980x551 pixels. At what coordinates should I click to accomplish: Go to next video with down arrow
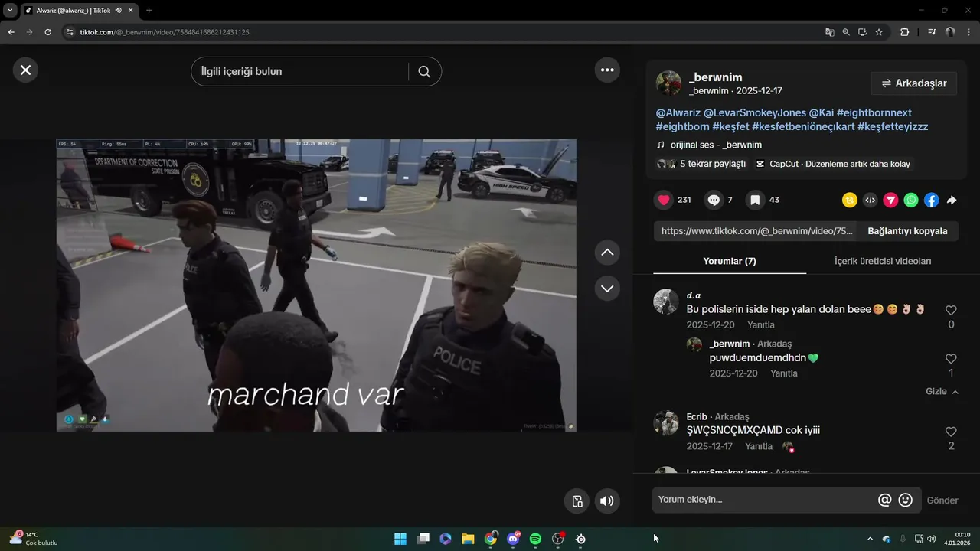click(607, 289)
